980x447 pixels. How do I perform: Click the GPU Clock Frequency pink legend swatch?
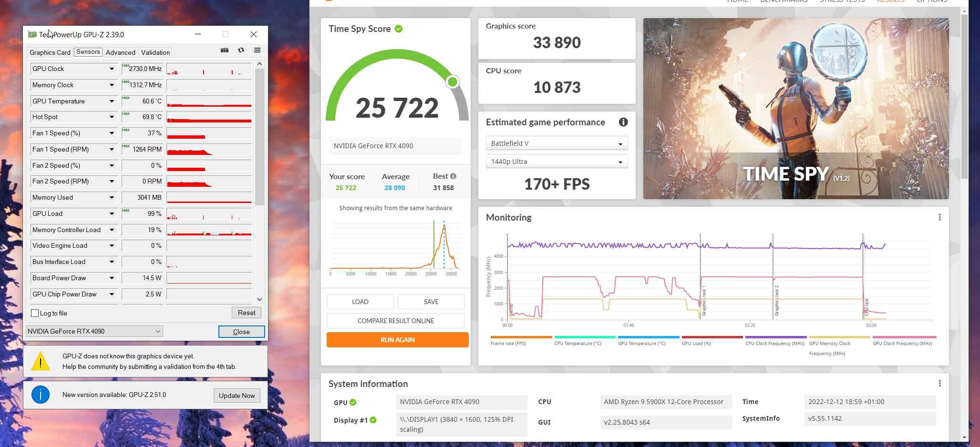[905, 337]
